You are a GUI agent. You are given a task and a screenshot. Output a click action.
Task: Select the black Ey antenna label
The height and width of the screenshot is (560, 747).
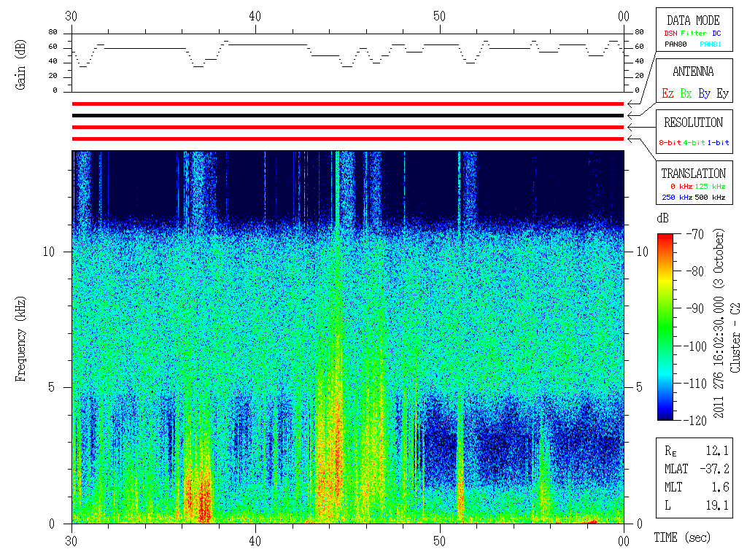(x=723, y=93)
